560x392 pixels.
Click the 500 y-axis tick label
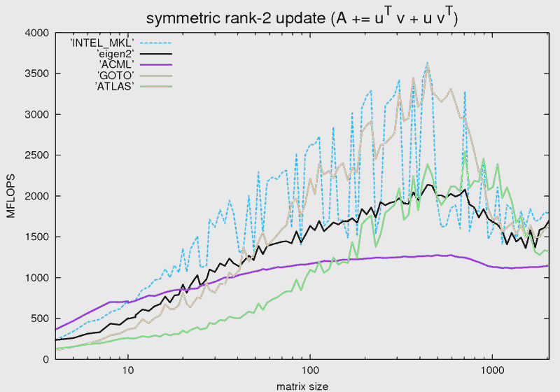coord(41,318)
